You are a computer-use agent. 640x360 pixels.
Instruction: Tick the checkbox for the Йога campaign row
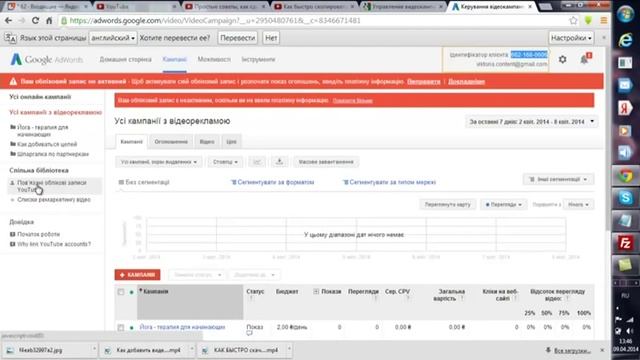(121, 327)
